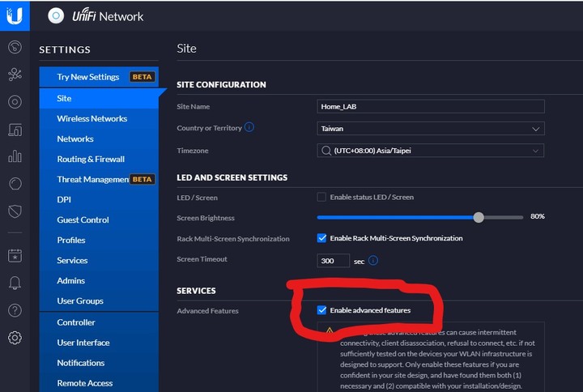Open User Interface settings

100,343
